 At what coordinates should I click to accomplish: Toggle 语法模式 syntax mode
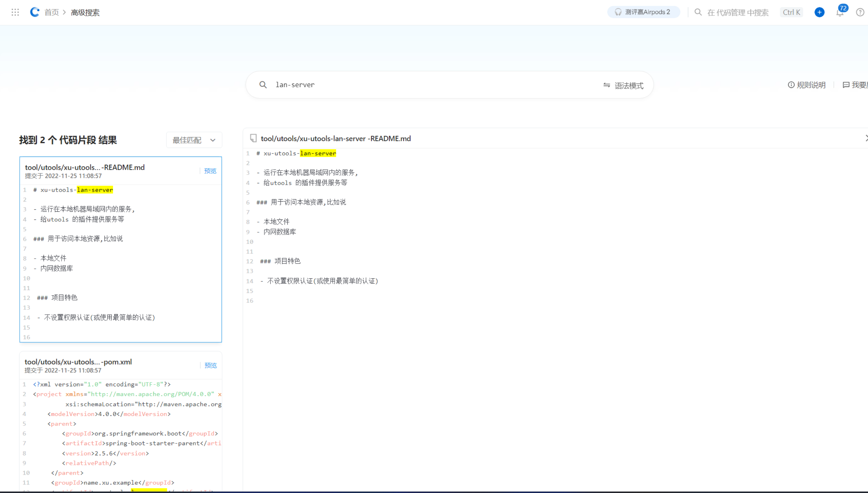[x=623, y=85]
